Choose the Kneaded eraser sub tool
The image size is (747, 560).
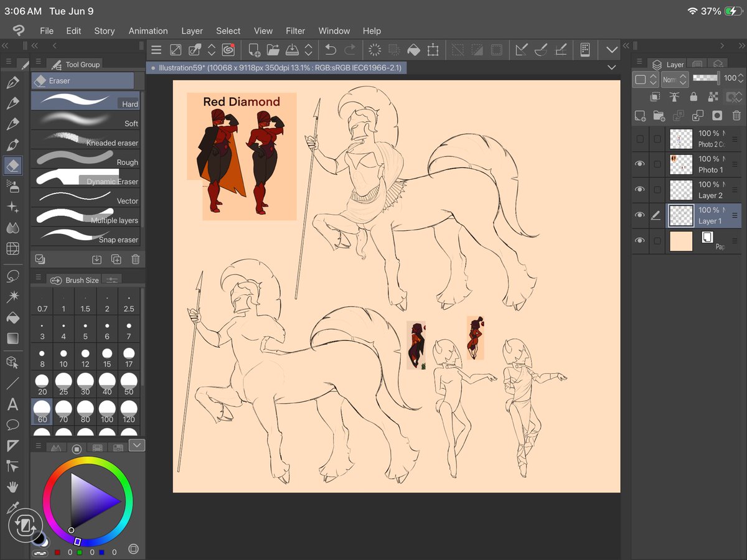point(86,139)
